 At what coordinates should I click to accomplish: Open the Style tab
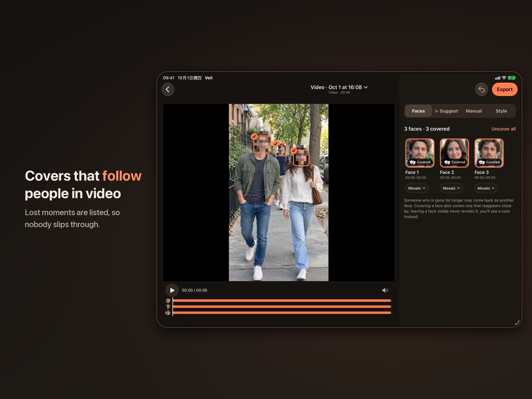click(501, 111)
